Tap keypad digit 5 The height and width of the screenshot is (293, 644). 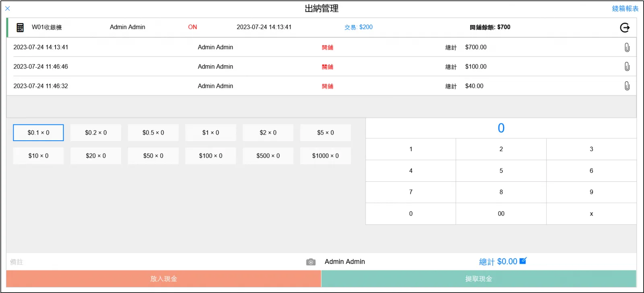[501, 171]
